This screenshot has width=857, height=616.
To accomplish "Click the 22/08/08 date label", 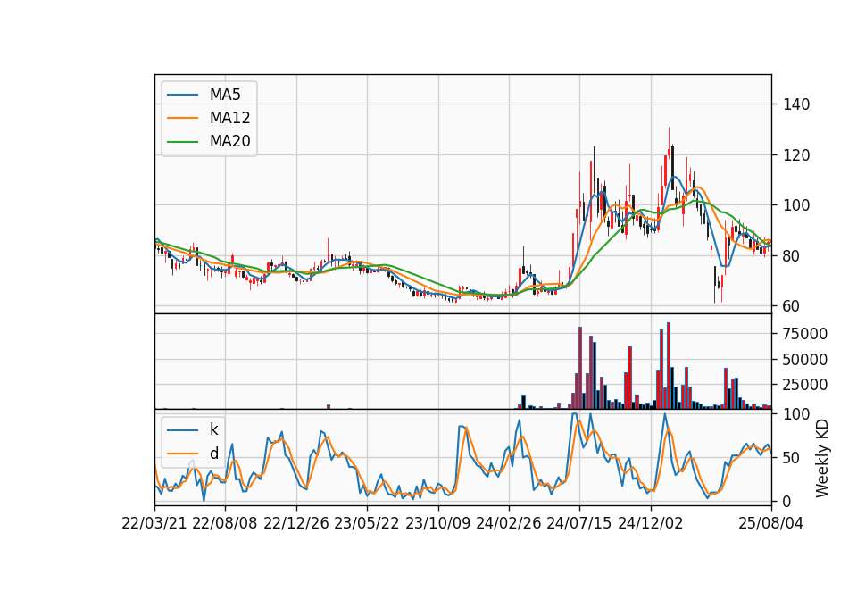I will [225, 523].
